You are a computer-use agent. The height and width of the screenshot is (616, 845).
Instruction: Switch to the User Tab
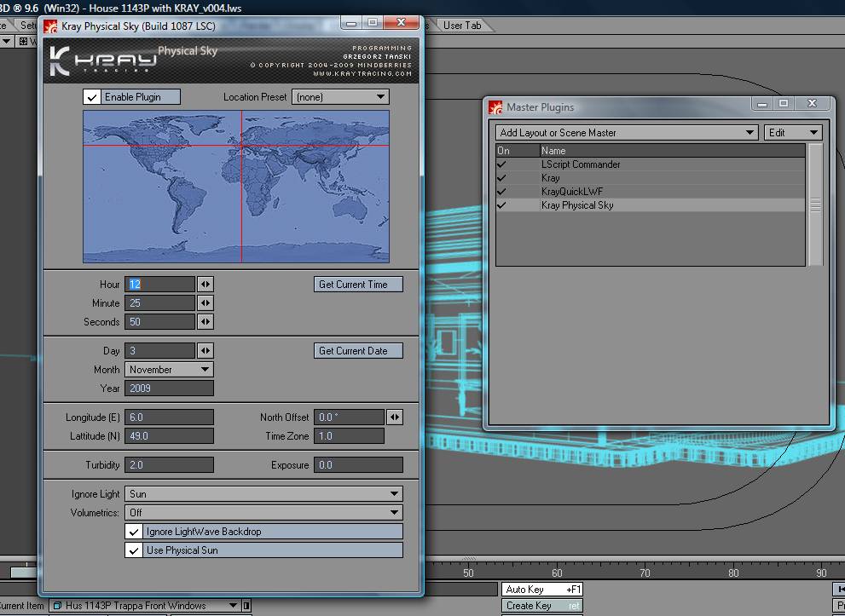462,26
